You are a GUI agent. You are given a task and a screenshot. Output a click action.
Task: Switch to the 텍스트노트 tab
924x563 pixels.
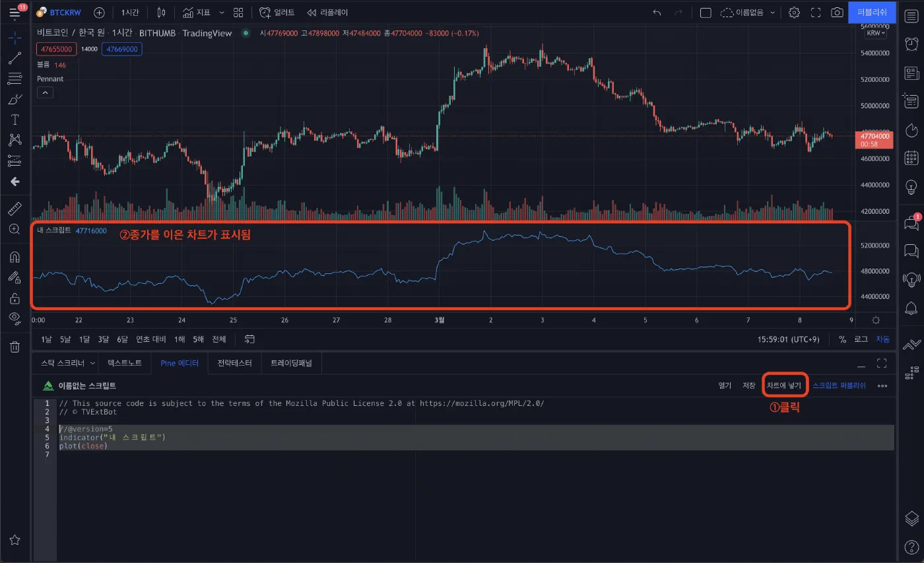(125, 363)
